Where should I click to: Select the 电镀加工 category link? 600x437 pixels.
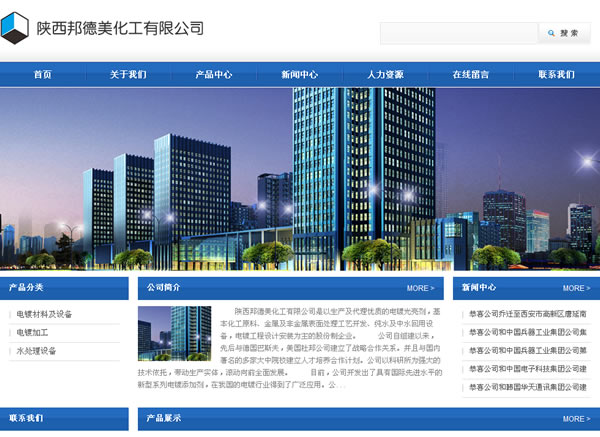[32, 332]
